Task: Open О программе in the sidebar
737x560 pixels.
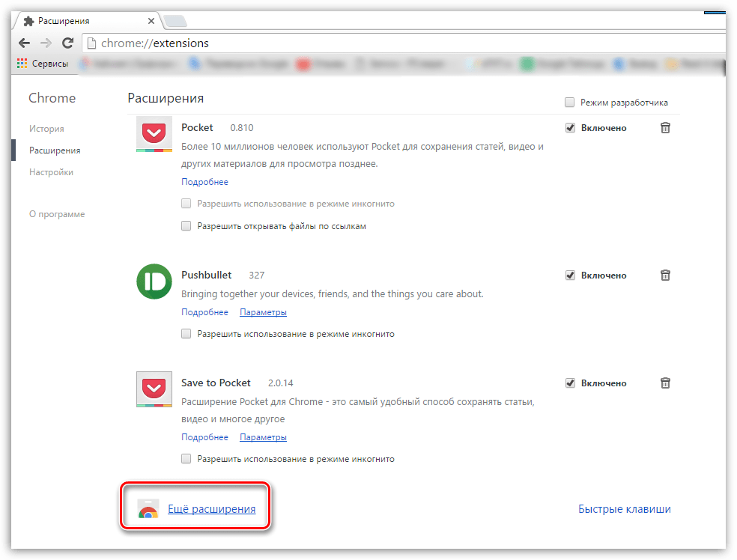Action: coord(57,214)
